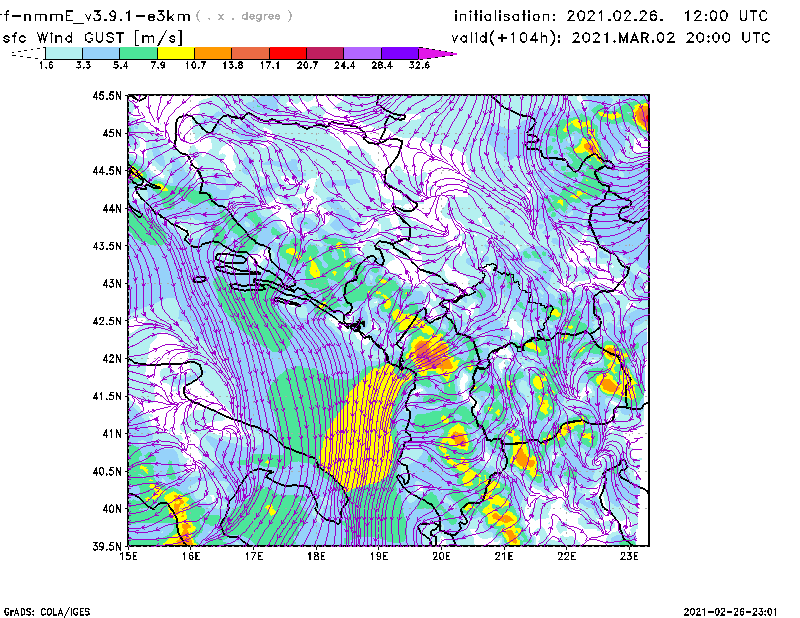Click the legend value 32.6
The width and height of the screenshot is (800, 618).
tap(419, 65)
